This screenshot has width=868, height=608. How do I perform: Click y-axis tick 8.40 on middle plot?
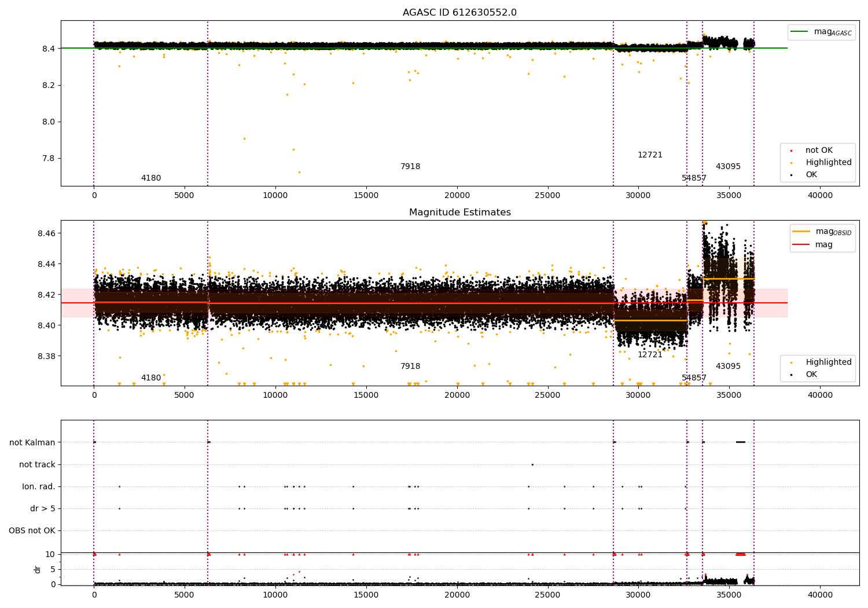[x=46, y=325]
